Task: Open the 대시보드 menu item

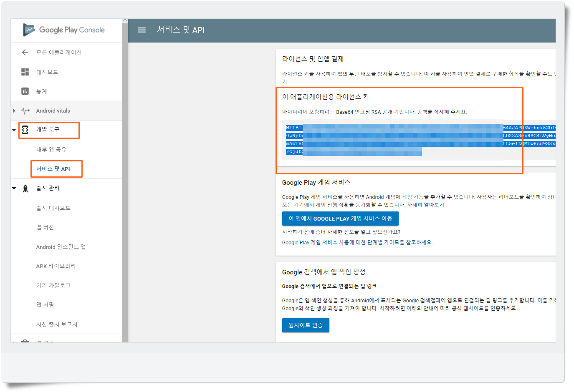Action: (x=47, y=72)
